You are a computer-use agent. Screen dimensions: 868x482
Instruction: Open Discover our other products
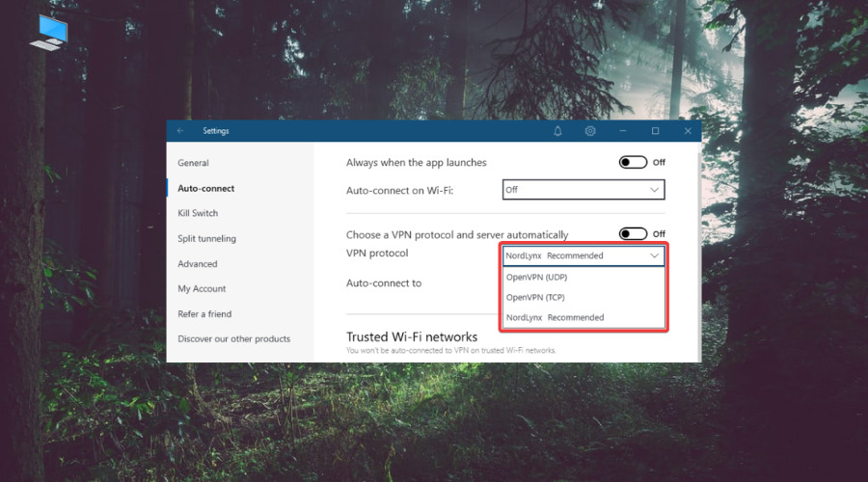coord(233,338)
